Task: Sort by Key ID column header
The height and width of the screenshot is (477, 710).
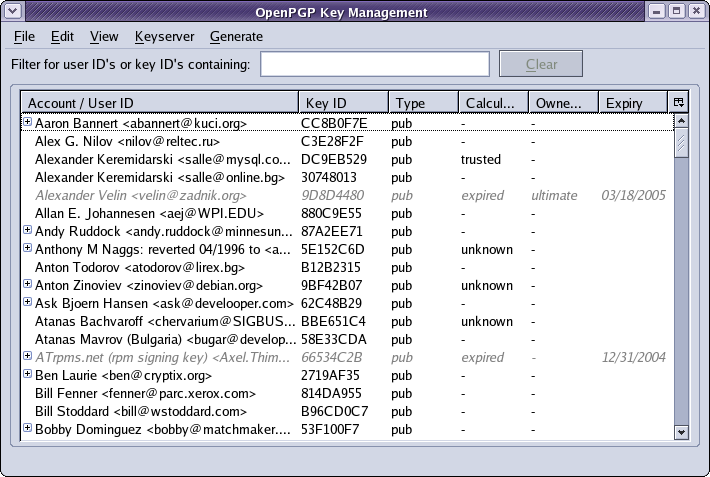Action: pos(343,103)
